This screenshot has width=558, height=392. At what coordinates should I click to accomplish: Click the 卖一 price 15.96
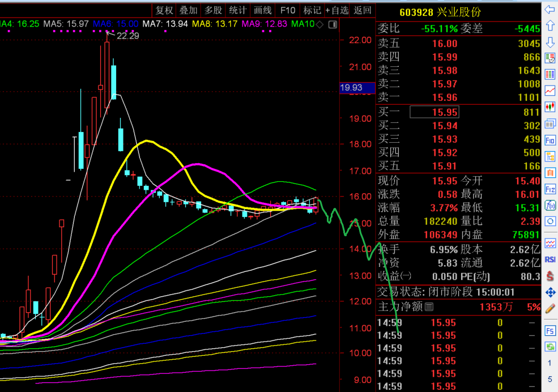click(x=445, y=97)
